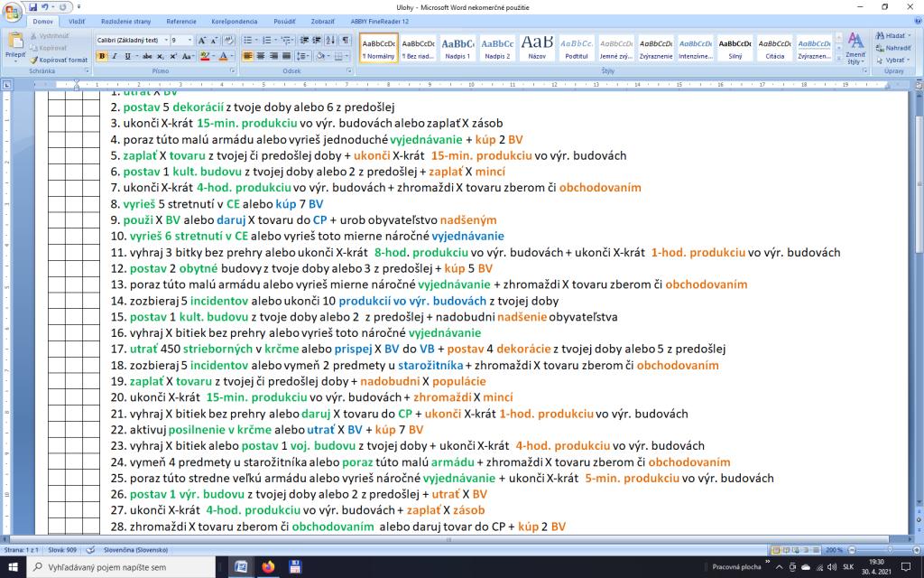The width and height of the screenshot is (924, 578).
Task: Apply the font color red A
Action: (224, 56)
